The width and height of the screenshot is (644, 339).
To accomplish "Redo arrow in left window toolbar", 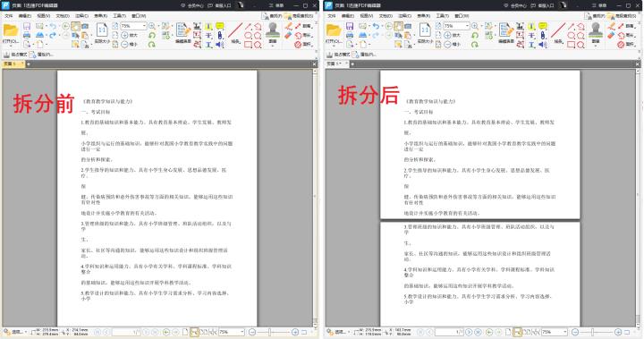I will coord(53,36).
